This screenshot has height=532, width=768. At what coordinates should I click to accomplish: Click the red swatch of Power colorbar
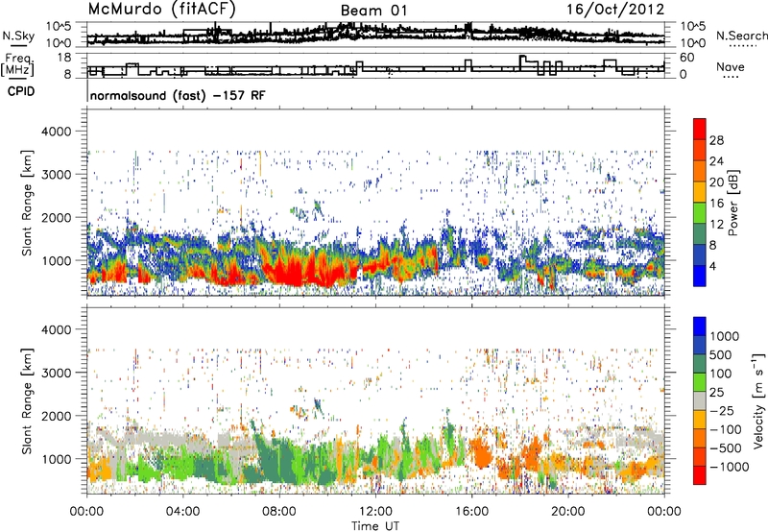coord(700,130)
